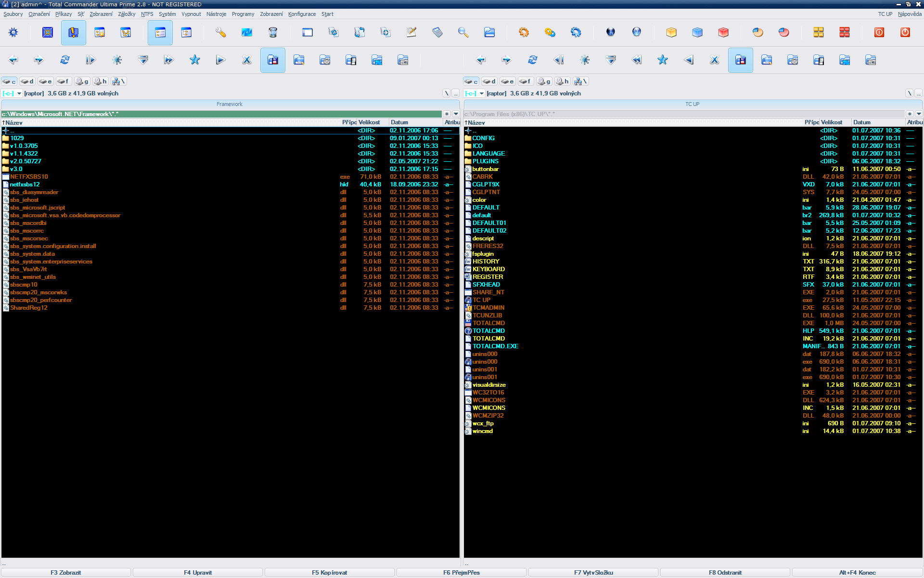Click the F3 Zobrazit button
Screen dimensions: 924x578
click(x=66, y=573)
